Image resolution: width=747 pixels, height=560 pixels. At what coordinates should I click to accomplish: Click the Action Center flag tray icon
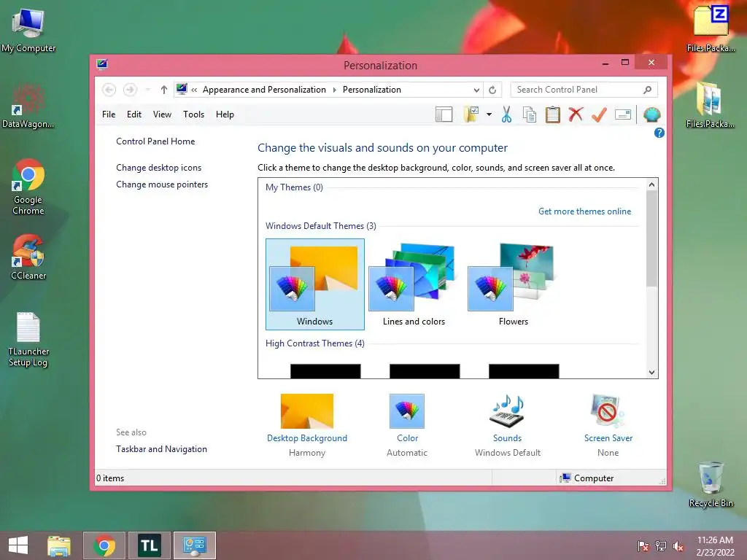tap(643, 546)
